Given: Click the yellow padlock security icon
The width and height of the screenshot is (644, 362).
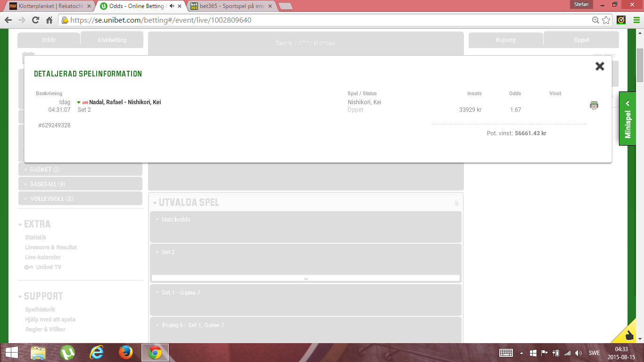Looking at the screenshot, I should click(65, 20).
